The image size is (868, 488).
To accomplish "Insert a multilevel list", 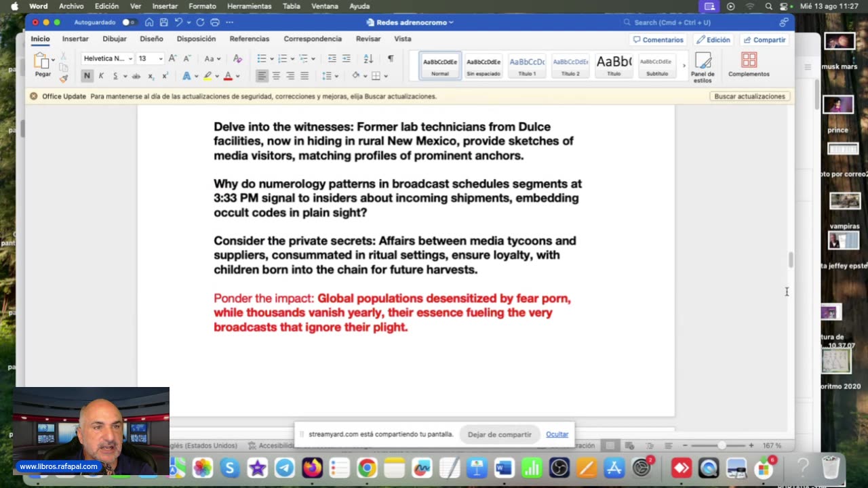I will (x=304, y=59).
